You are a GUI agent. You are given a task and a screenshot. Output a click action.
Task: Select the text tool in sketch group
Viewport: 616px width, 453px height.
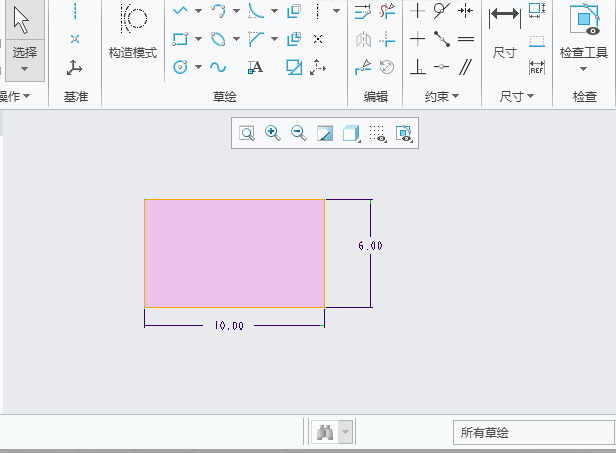(x=255, y=67)
